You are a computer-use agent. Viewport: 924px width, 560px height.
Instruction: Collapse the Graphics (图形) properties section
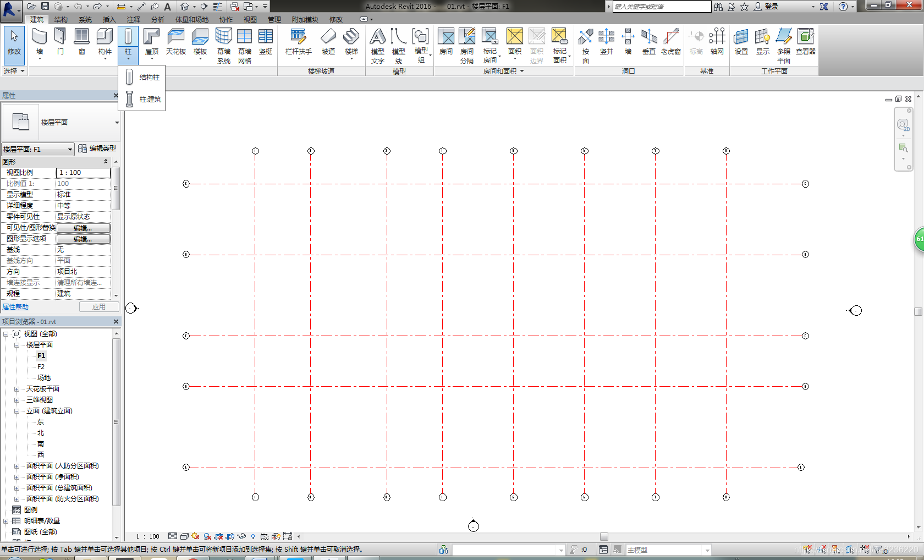(x=106, y=162)
